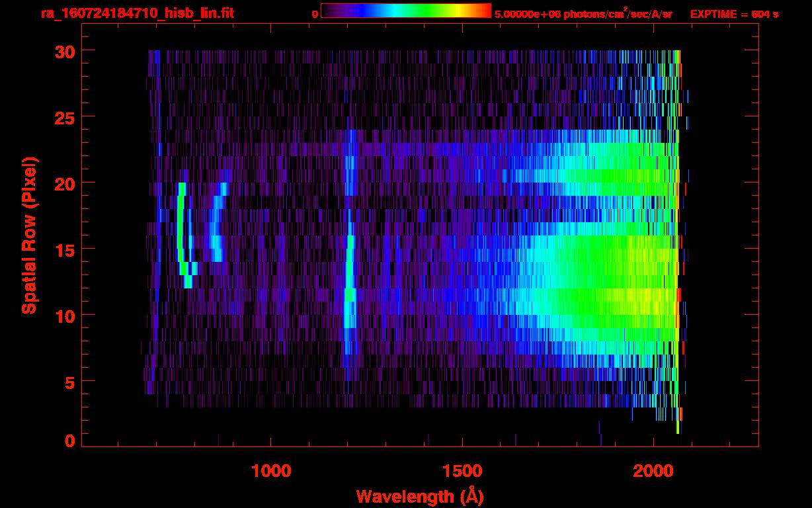Click the Spatial Row (Pixel) axis label

point(29,235)
